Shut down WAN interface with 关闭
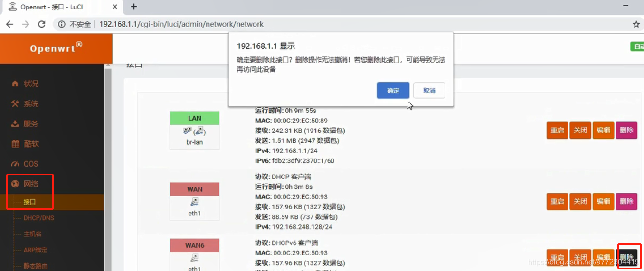 pos(580,201)
